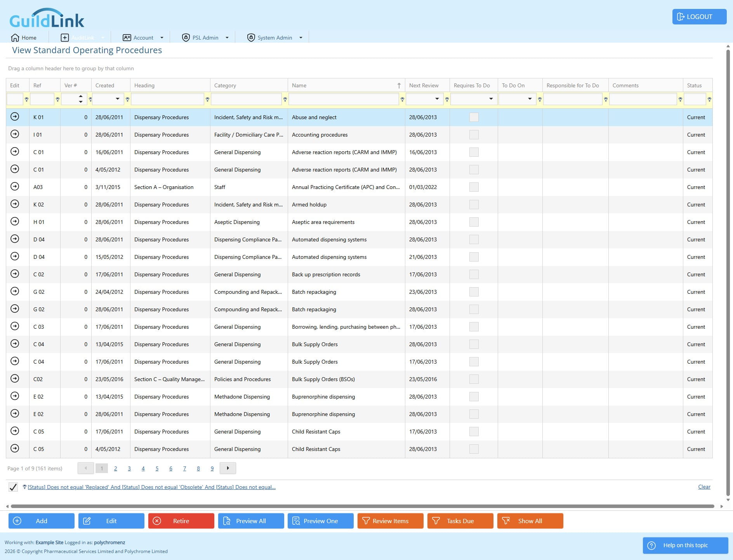
Task: Click the Account ID card icon
Action: (127, 38)
